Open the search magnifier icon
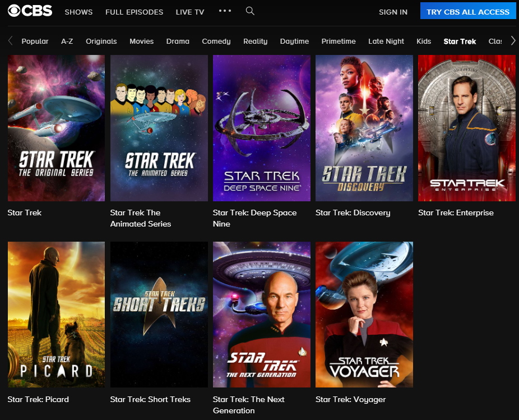Image resolution: width=519 pixels, height=420 pixels. 250,11
